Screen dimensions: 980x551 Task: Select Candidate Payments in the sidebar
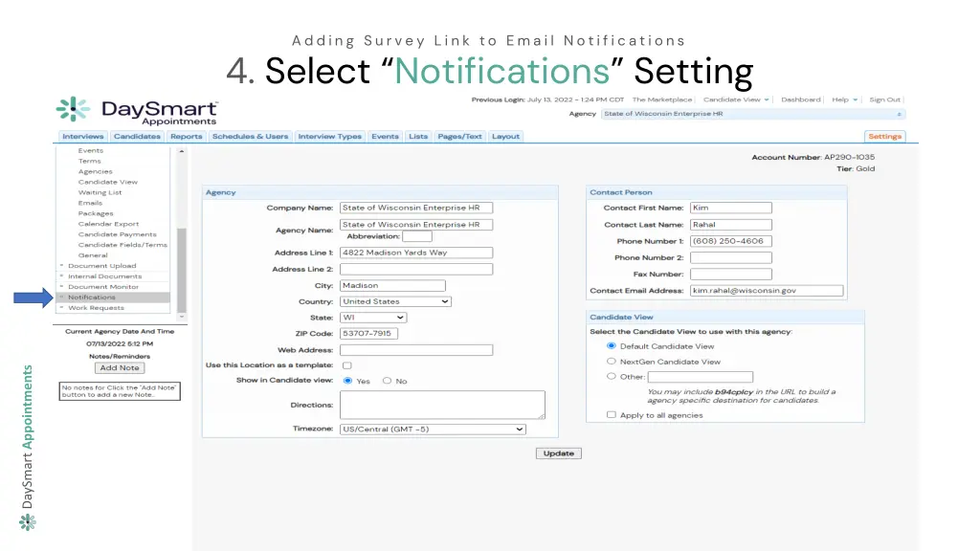click(x=117, y=234)
